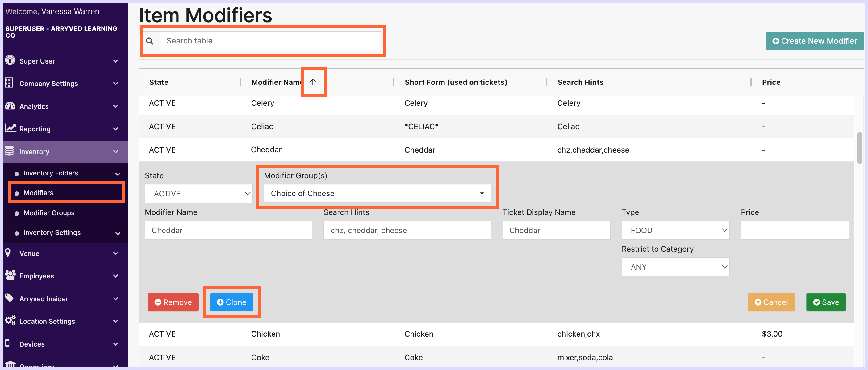Click the Clone button
The width and height of the screenshot is (868, 370).
point(232,302)
